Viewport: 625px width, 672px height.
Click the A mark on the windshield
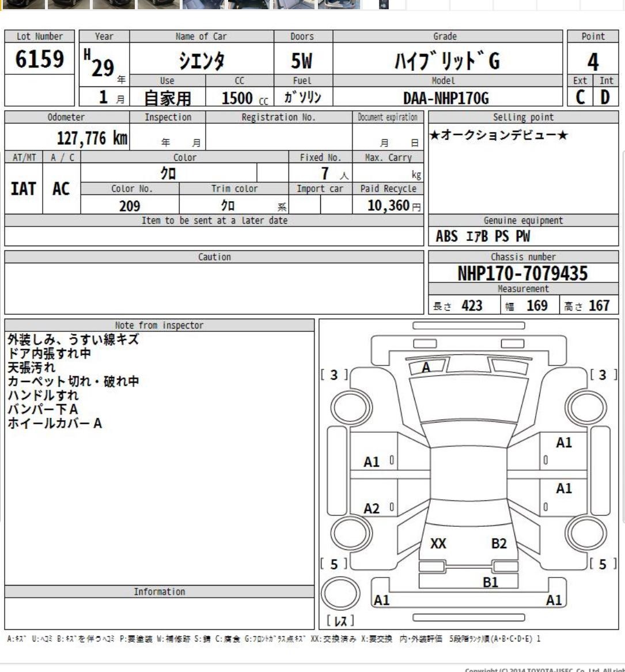point(426,367)
